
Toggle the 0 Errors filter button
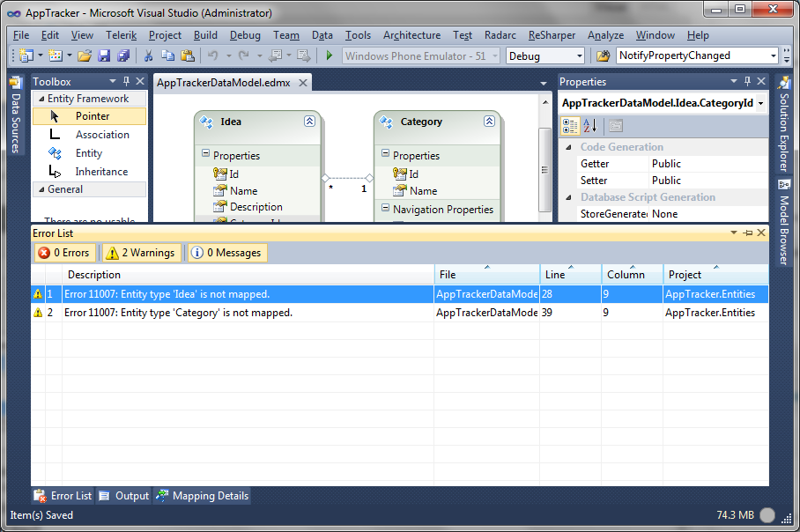click(x=65, y=253)
